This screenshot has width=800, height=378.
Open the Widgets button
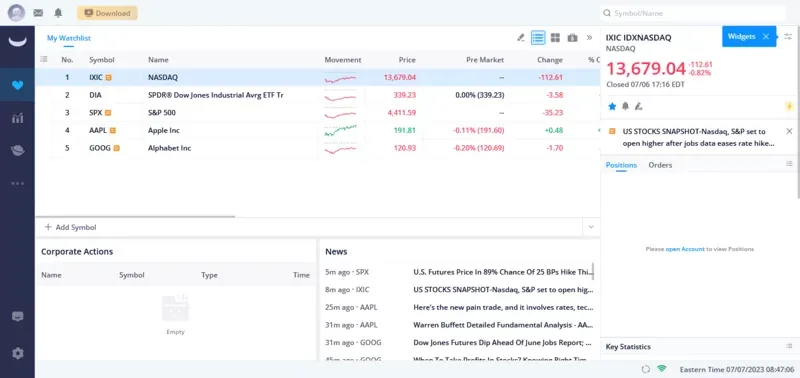tap(749, 36)
